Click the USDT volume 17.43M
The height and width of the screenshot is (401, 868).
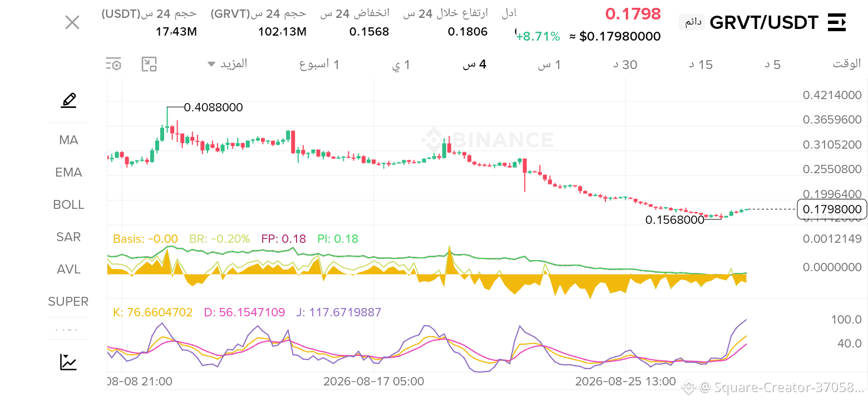[176, 32]
